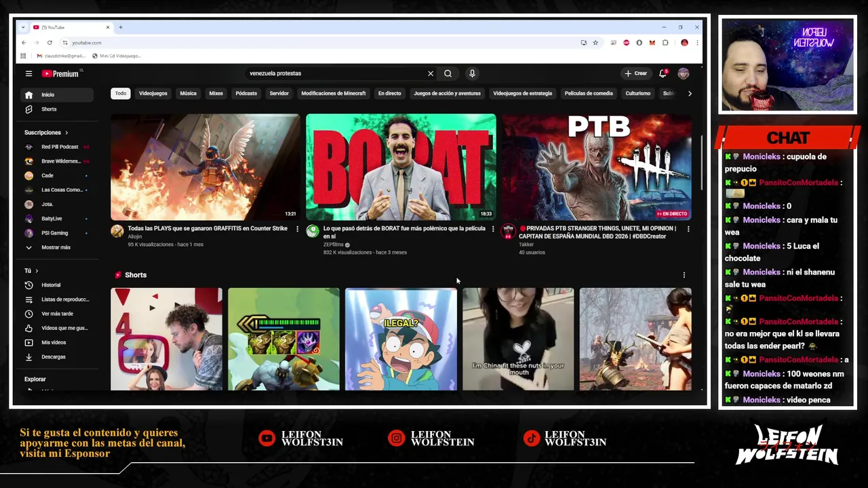Open options for the Counter Strike video
The image size is (868, 488).
pyautogui.click(x=297, y=229)
